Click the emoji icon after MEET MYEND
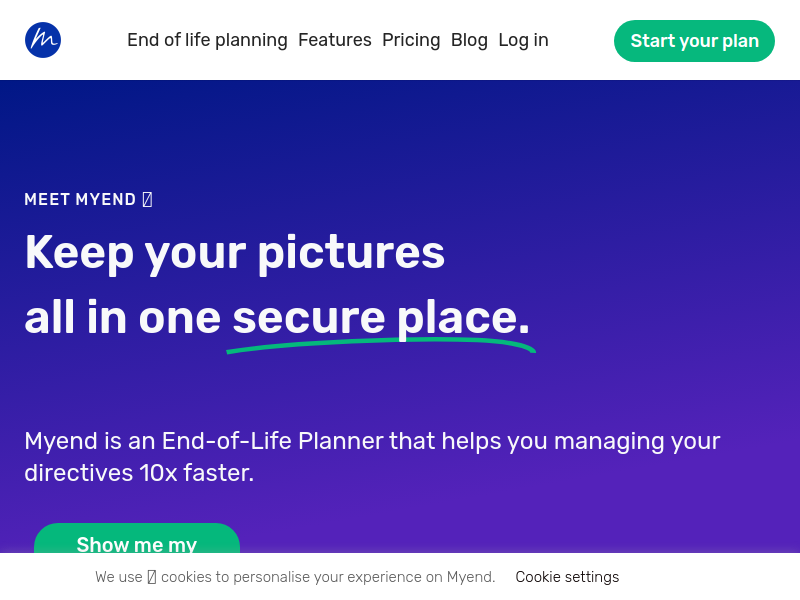Screen dimensions: 800x600 (x=147, y=199)
